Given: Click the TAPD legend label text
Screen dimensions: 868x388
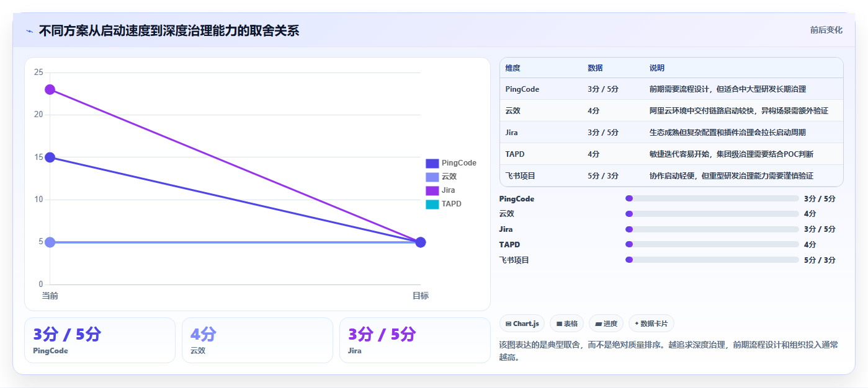Looking at the screenshot, I should point(452,204).
